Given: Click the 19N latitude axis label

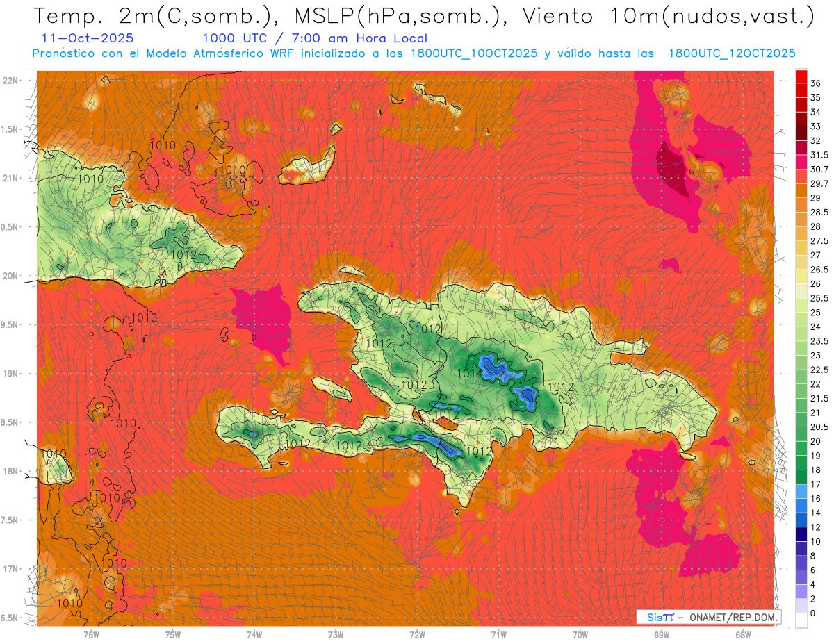Looking at the screenshot, I should pos(12,374).
